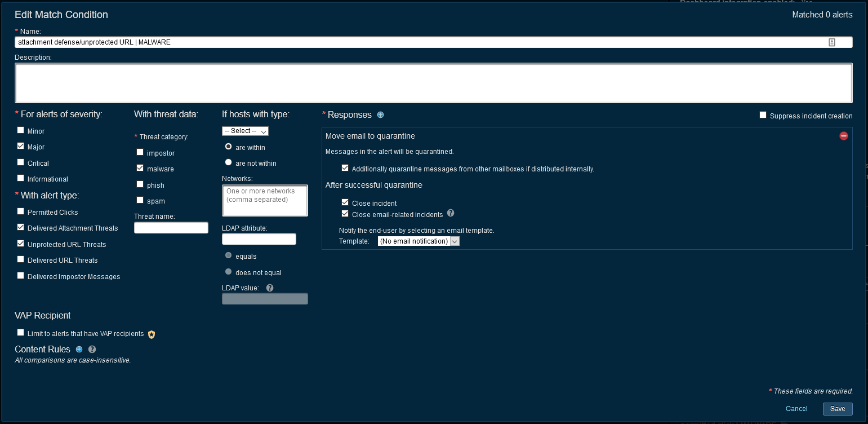
Task: Click help icon beside Close email-related incidents
Action: 451,214
